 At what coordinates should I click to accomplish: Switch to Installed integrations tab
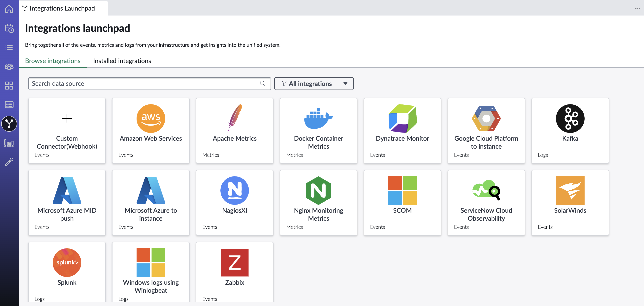click(x=122, y=61)
